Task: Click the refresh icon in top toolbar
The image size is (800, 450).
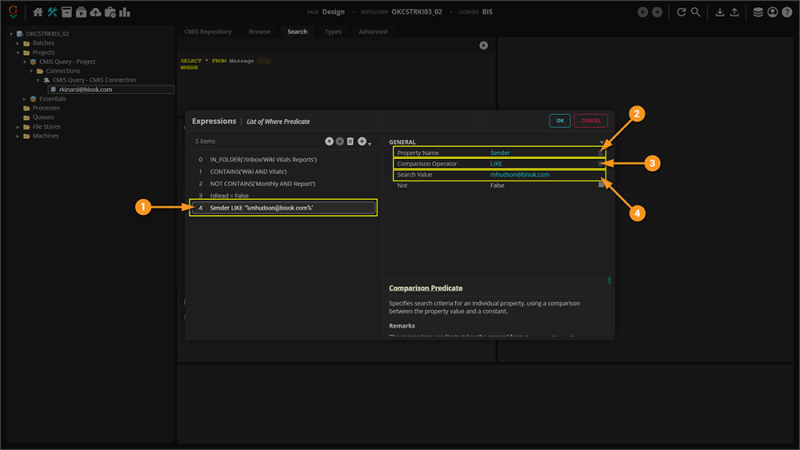Action: coord(682,12)
